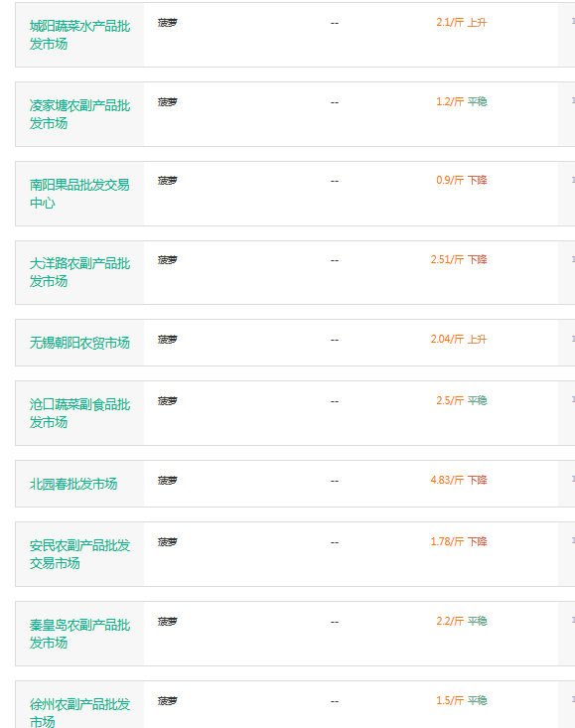Open 安民农副产品批发交易市场 market link

(x=79, y=554)
